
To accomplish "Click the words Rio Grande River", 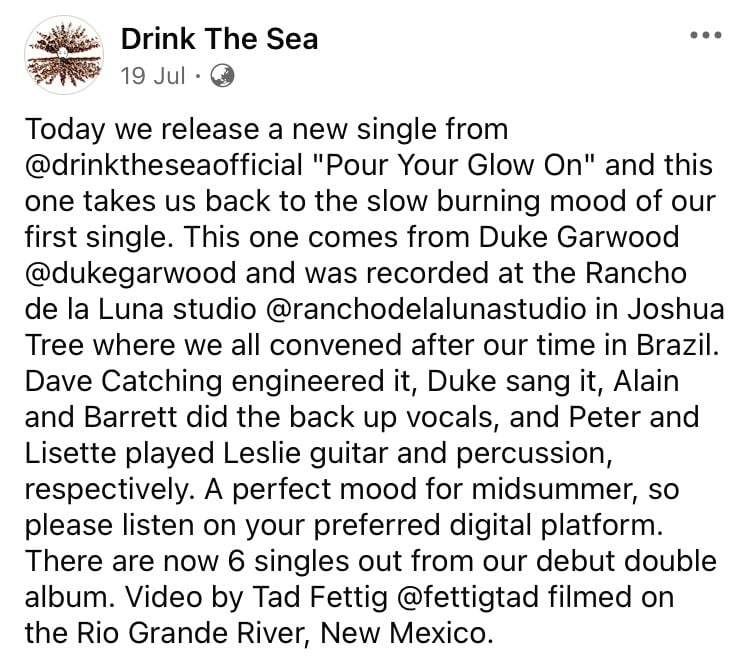I will point(190,633).
